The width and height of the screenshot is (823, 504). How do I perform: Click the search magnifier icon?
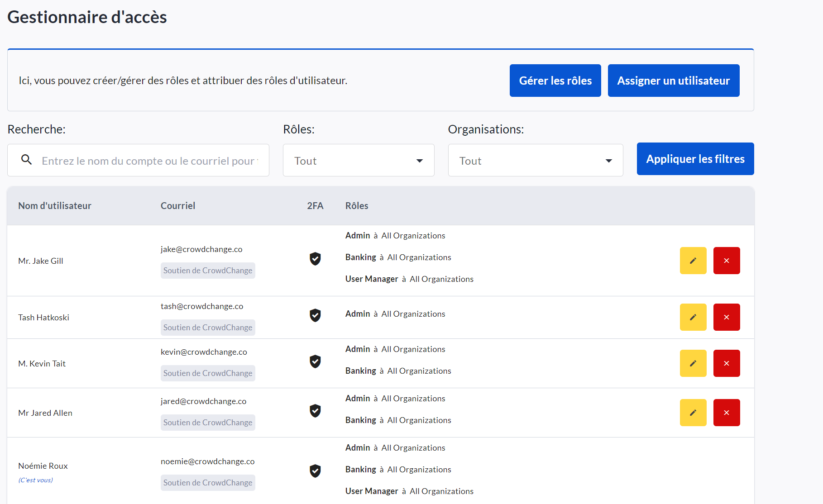click(27, 160)
